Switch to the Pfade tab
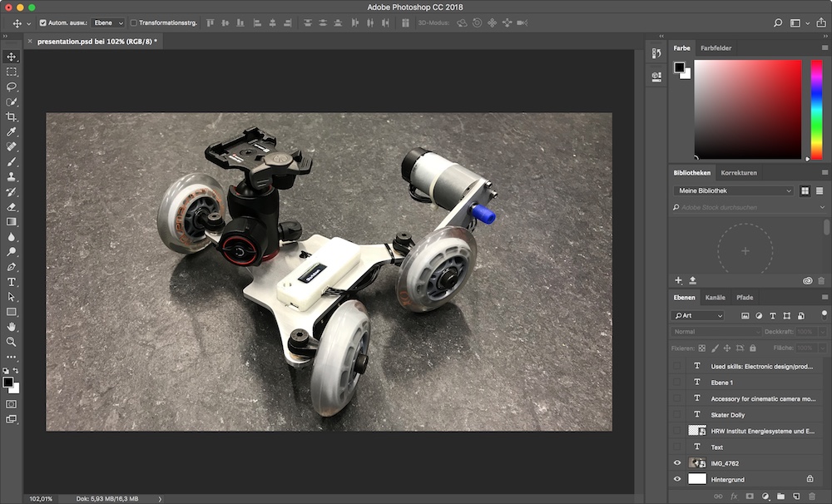This screenshot has height=504, width=832. (x=745, y=298)
